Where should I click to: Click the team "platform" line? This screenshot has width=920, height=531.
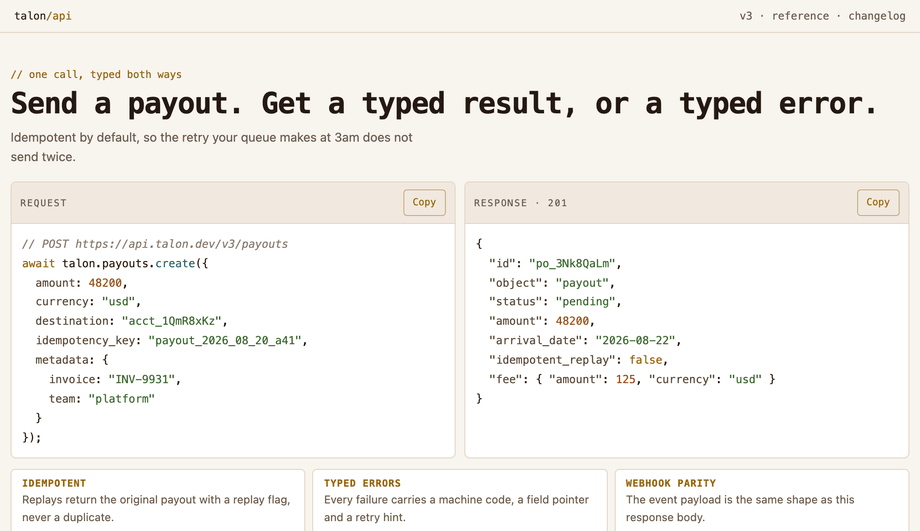(x=102, y=398)
